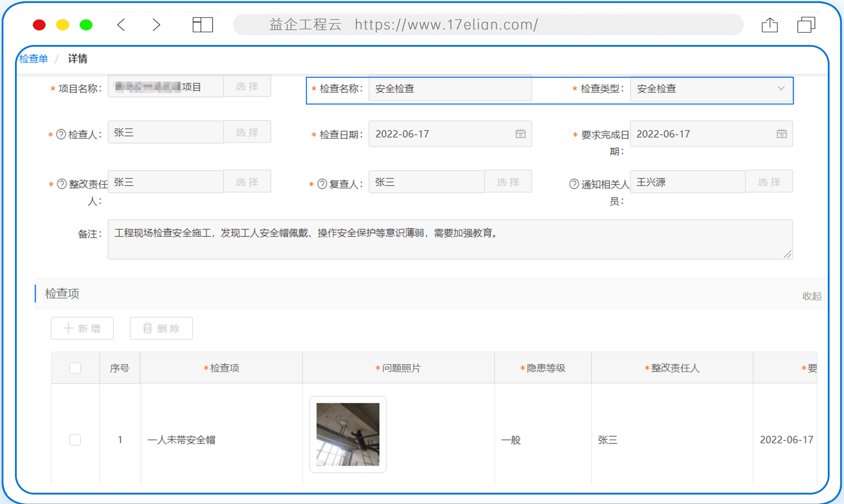The height and width of the screenshot is (504, 844).
Task: Click 选择 button for 复查人
Action: click(508, 182)
